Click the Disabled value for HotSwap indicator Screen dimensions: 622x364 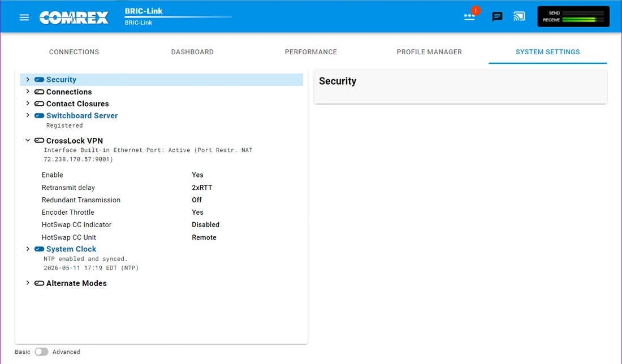[205, 225]
